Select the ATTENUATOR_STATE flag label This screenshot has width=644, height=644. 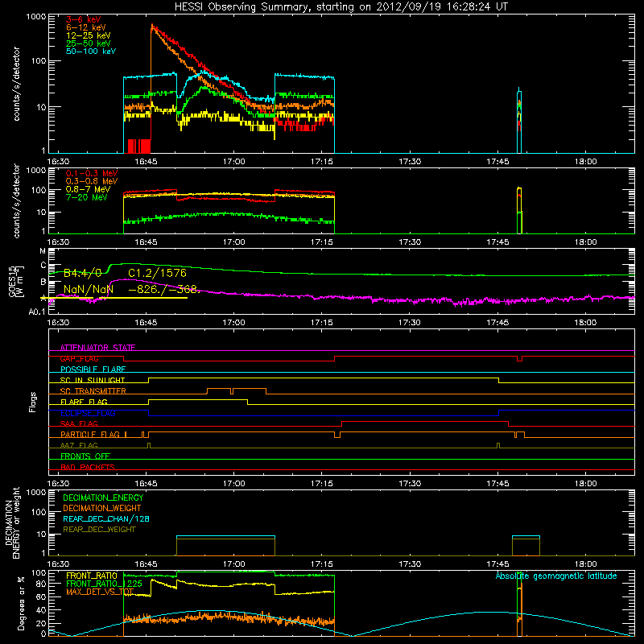[97, 348]
